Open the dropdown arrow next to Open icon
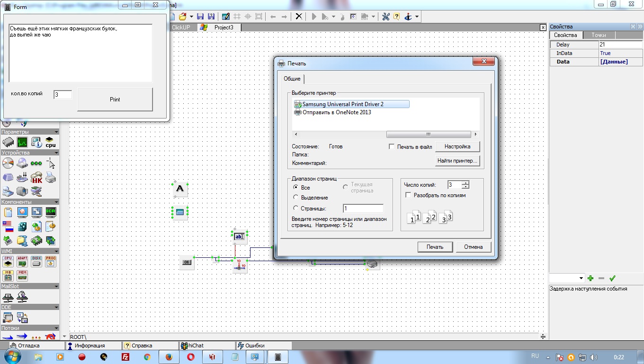The height and width of the screenshot is (364, 644). [x=191, y=17]
